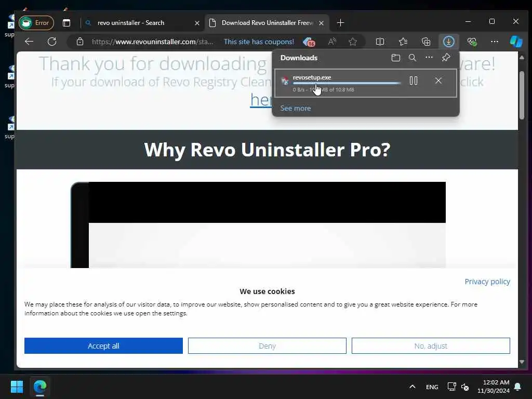The width and height of the screenshot is (532, 399).
Task: Cancel the revosetup.exe download
Action: pos(438,81)
